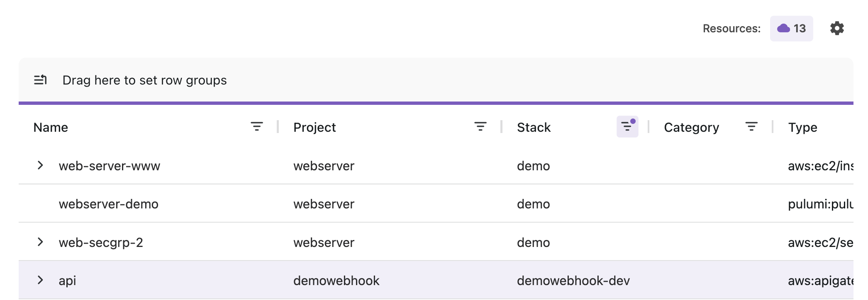Open the Name column filter menu
This screenshot has height=300, width=868.
(x=257, y=126)
